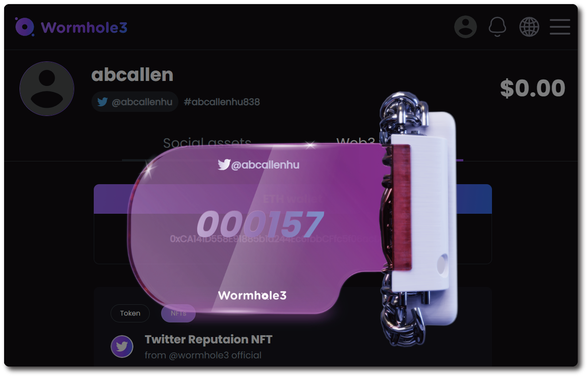The image size is (588, 377).
Task: Click the Twitter Reputaion NFT title
Action: (208, 339)
